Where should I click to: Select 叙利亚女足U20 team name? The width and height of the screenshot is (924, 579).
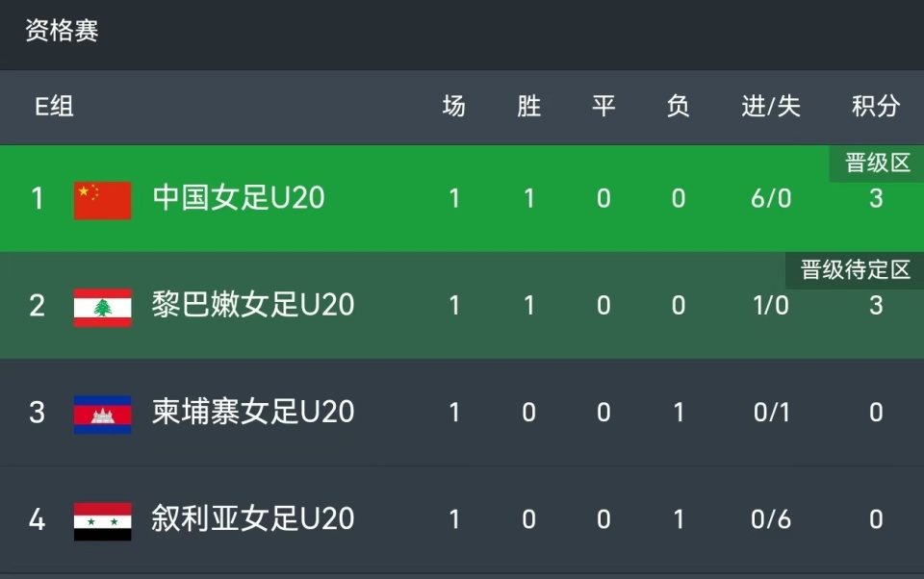click(x=253, y=520)
